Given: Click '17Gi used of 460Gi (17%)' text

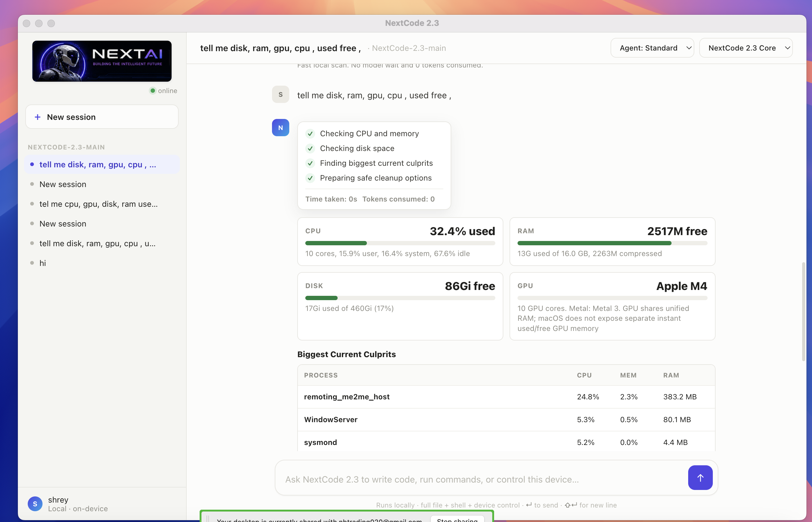Looking at the screenshot, I should 349,308.
